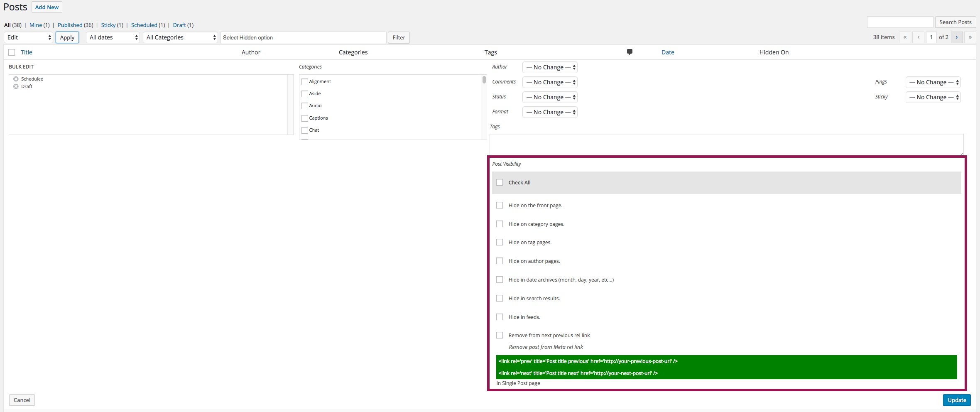
Task: Click the Author column header
Action: (x=251, y=52)
